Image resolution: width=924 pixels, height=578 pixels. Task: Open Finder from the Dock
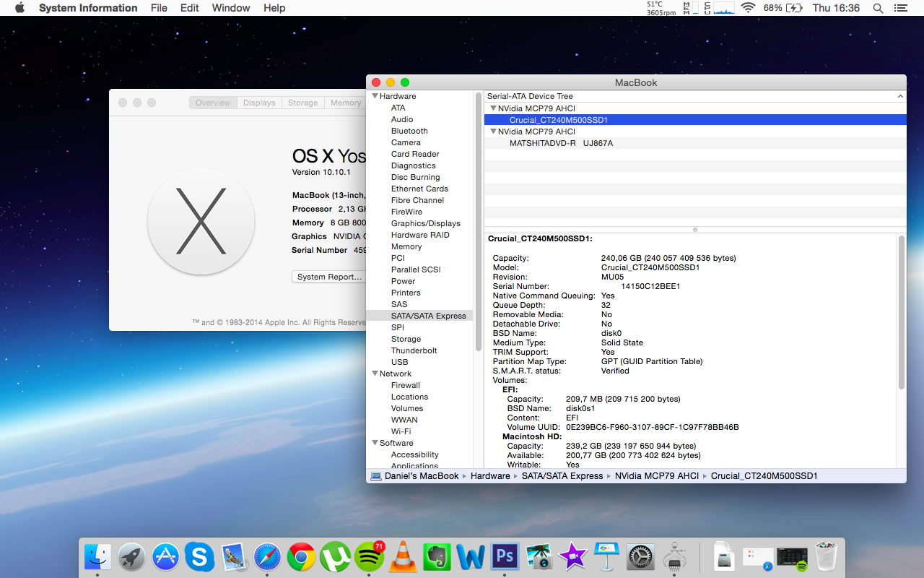(97, 556)
